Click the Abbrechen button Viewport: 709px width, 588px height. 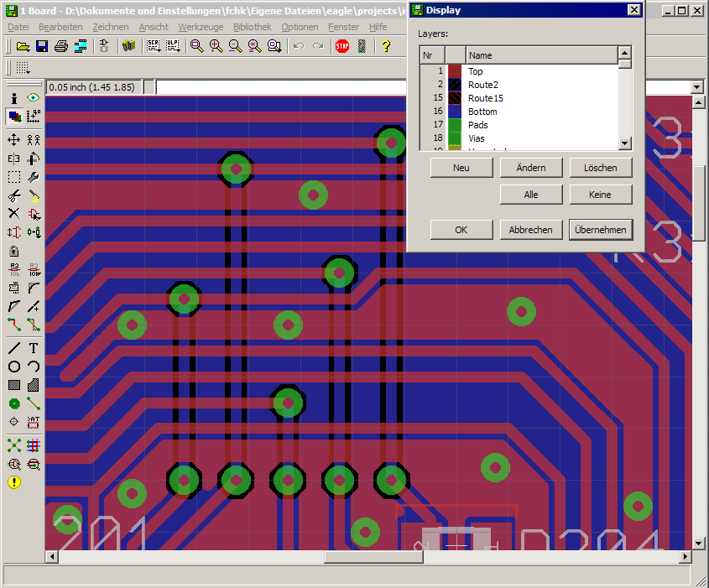pos(531,230)
